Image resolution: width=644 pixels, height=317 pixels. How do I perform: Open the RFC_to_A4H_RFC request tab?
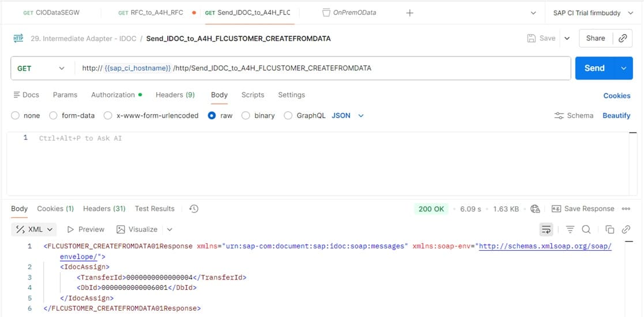150,13
